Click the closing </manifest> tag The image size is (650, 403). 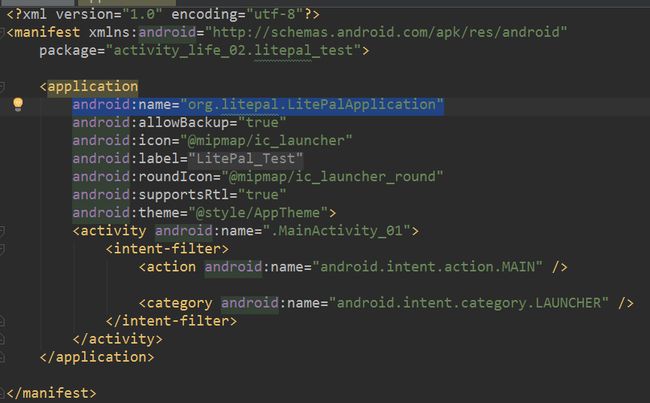tap(51, 393)
